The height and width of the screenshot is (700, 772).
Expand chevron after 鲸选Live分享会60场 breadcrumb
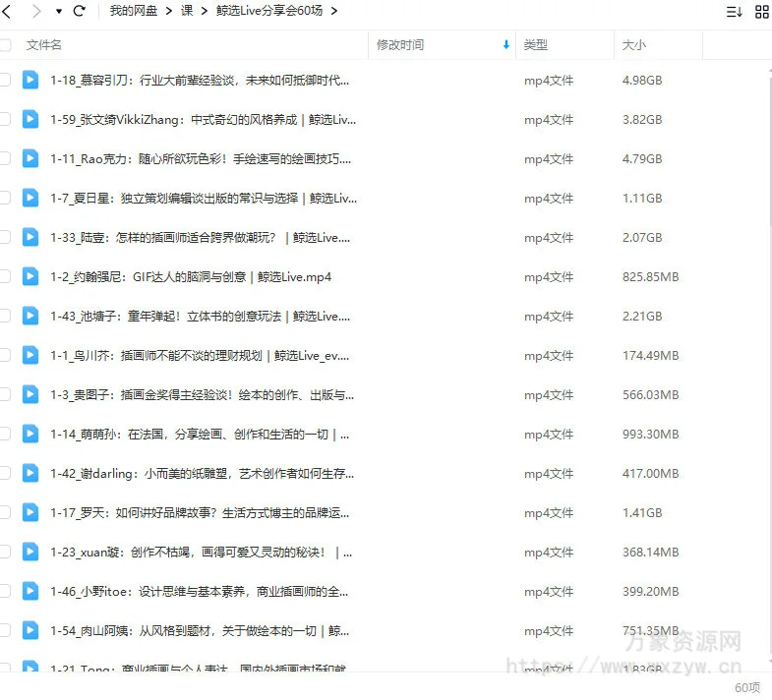[x=334, y=11]
